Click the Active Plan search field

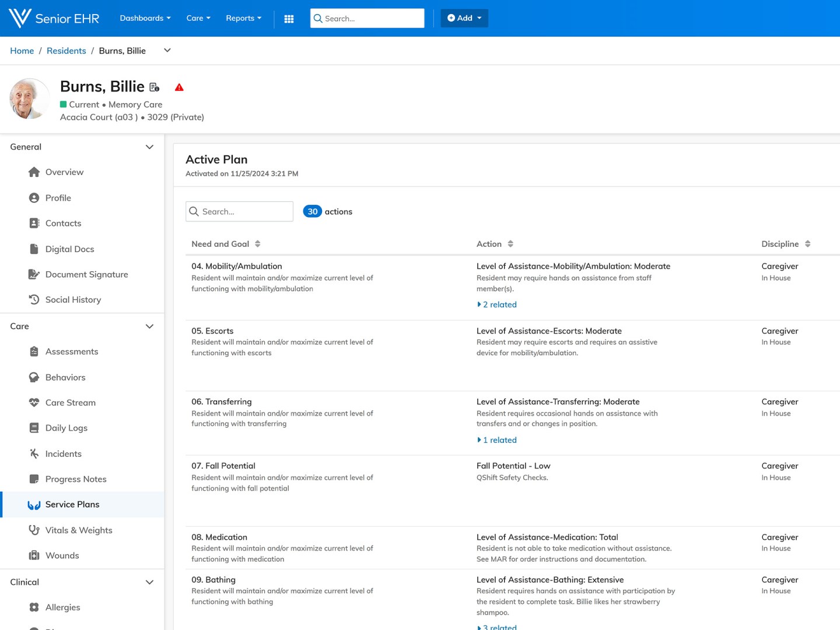240,212
